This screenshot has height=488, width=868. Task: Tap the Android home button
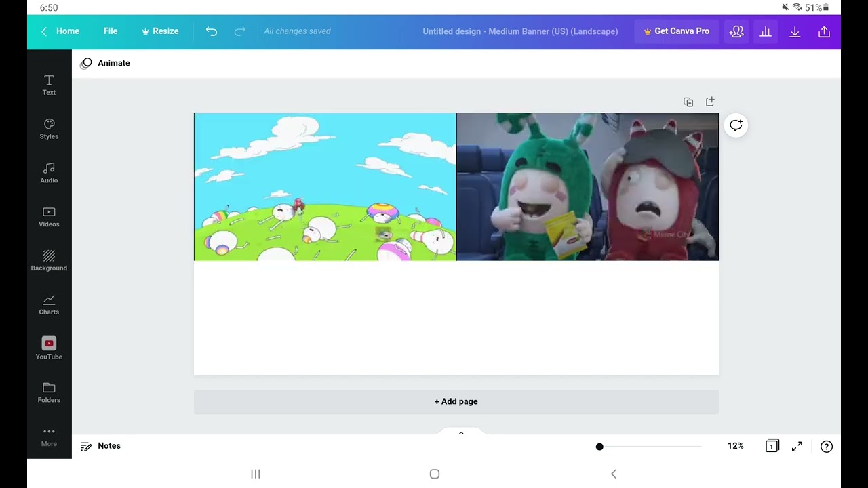click(435, 474)
